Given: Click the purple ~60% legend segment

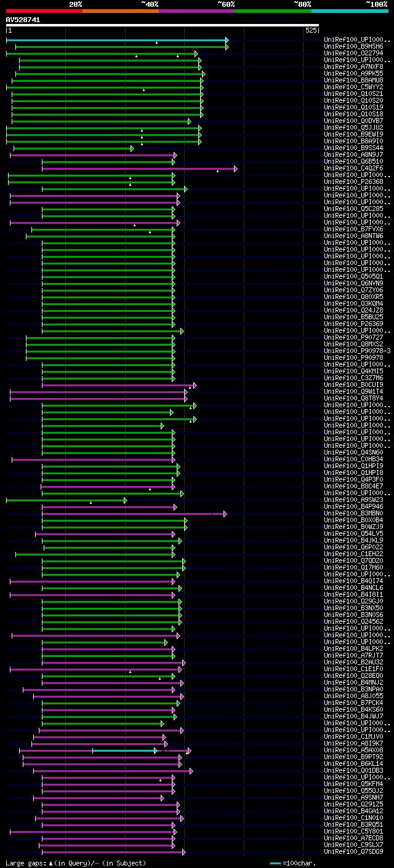Looking at the screenshot, I should 197,11.
